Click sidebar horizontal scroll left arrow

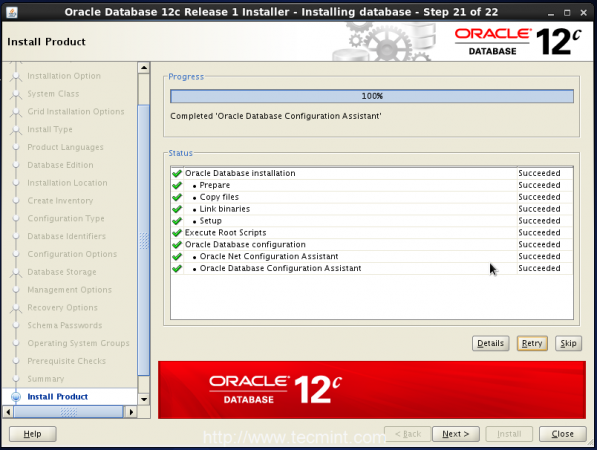coord(8,412)
